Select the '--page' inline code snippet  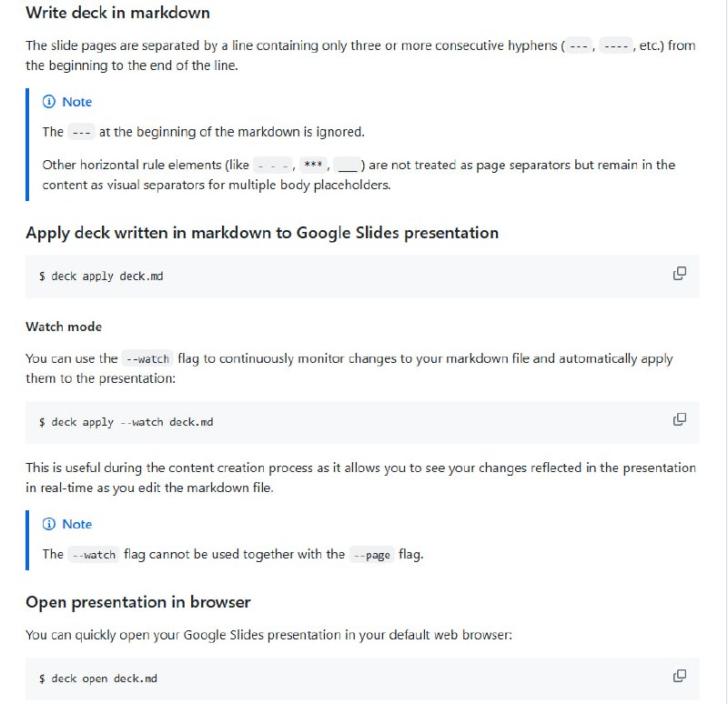pos(373,554)
